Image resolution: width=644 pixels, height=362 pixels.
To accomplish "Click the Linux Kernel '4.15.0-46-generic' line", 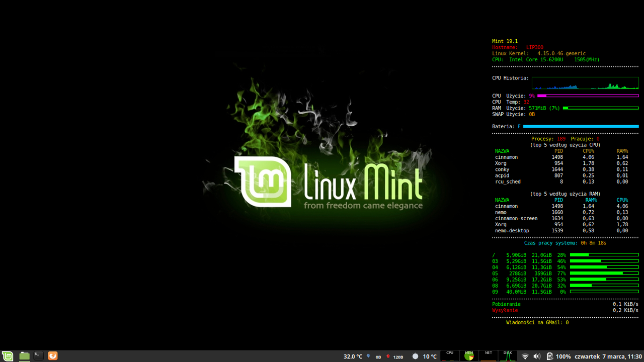I will coord(539,53).
